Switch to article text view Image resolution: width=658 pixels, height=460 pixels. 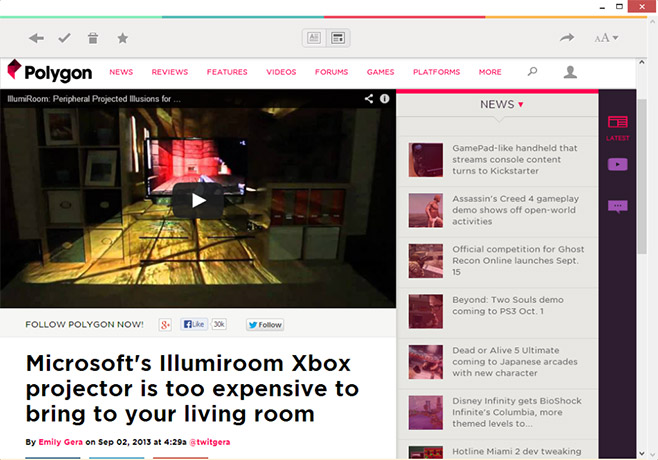(x=314, y=38)
